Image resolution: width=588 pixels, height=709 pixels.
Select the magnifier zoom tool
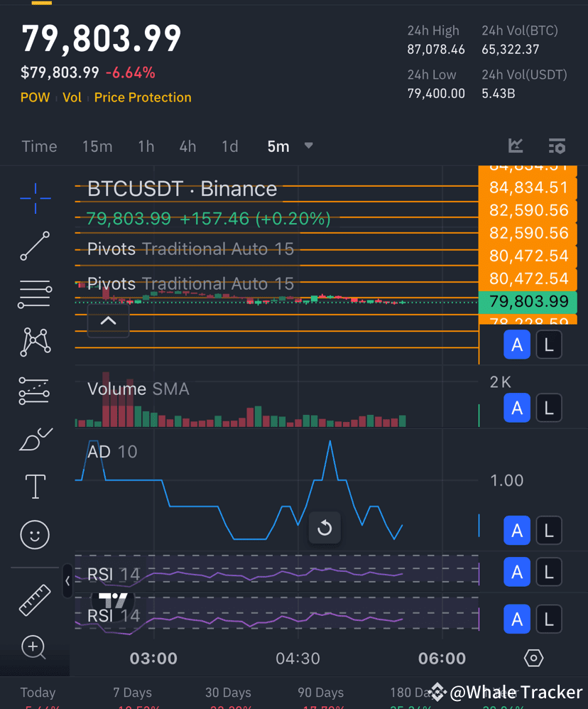[33, 647]
